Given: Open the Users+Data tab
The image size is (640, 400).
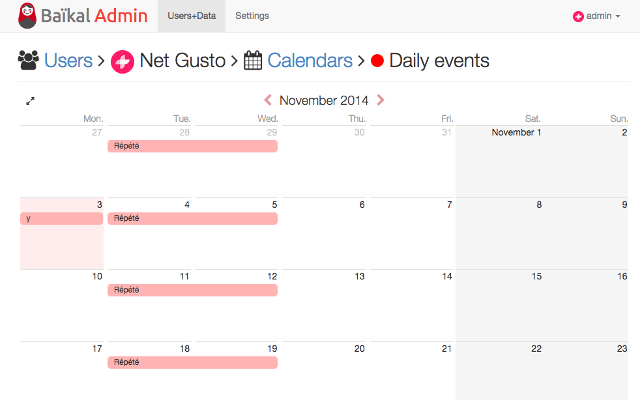Looking at the screenshot, I should pos(191,16).
